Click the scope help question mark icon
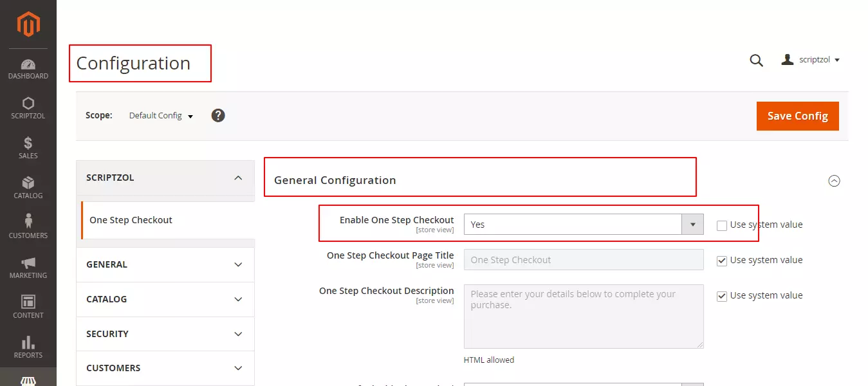 [x=218, y=116]
